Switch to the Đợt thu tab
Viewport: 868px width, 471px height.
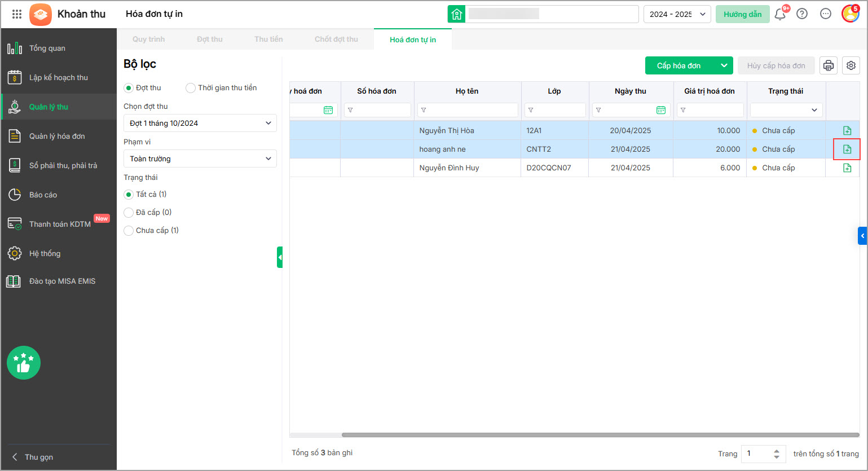(210, 39)
